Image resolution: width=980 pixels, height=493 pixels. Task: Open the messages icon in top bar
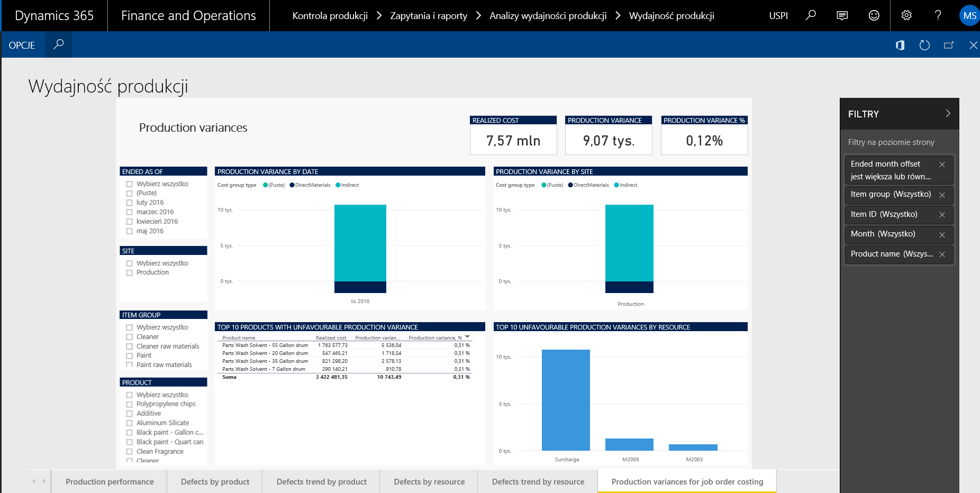click(842, 15)
